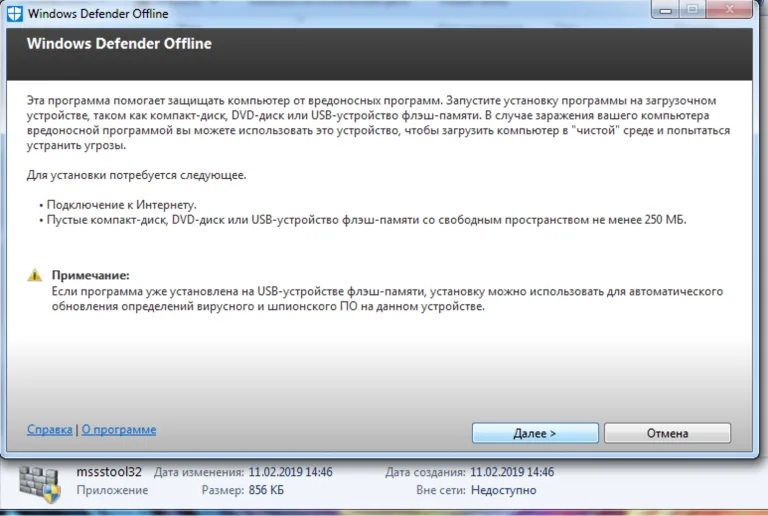Click the Размер value 856 КБ

[266, 490]
